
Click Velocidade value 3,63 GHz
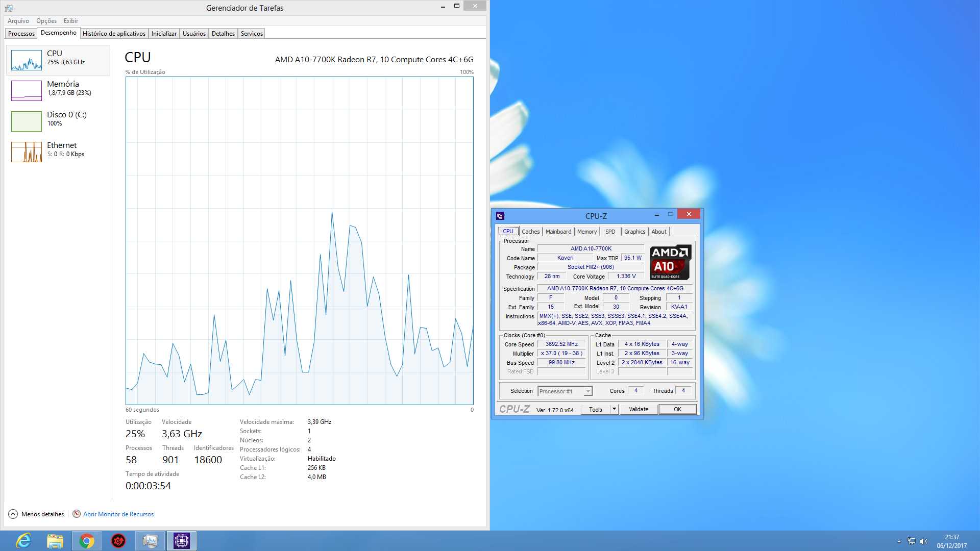click(182, 434)
